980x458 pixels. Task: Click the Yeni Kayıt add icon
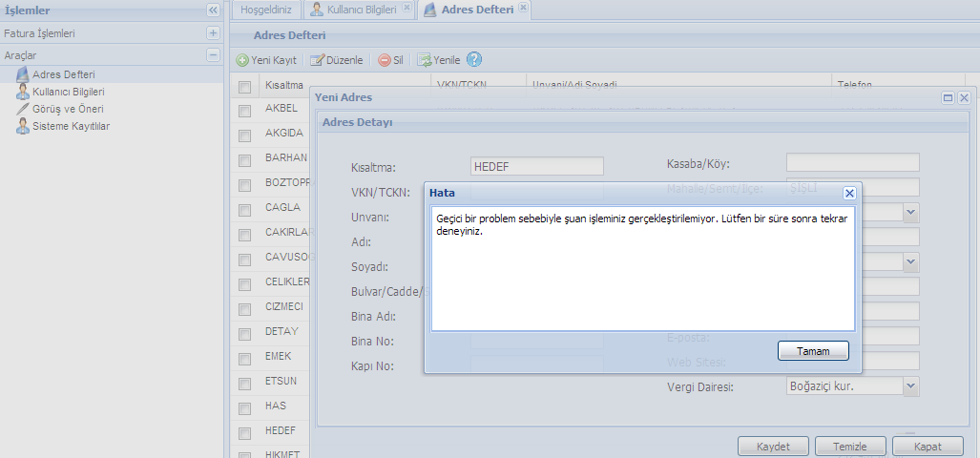point(243,60)
